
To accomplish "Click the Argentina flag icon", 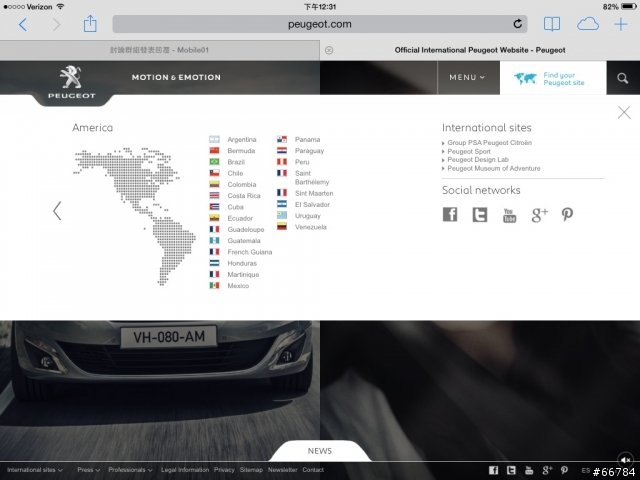I will pyautogui.click(x=214, y=140).
